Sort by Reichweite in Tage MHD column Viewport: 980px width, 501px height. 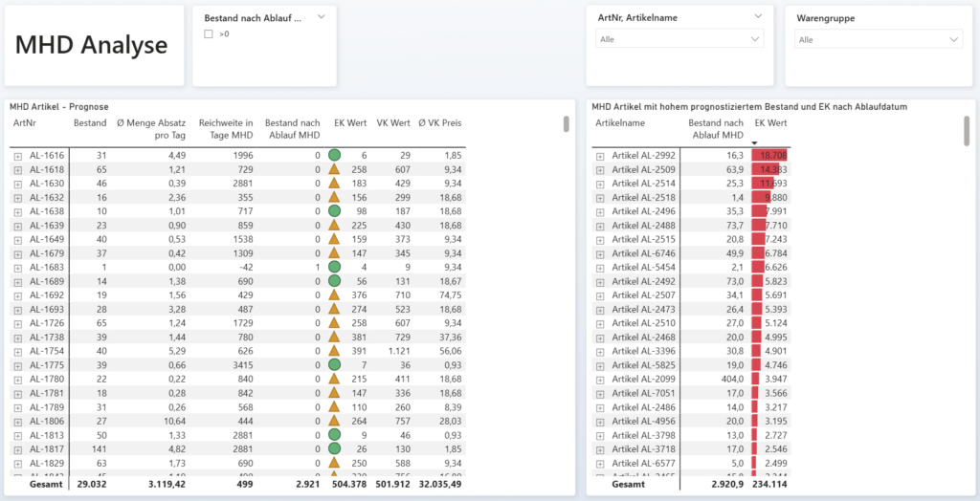[226, 128]
